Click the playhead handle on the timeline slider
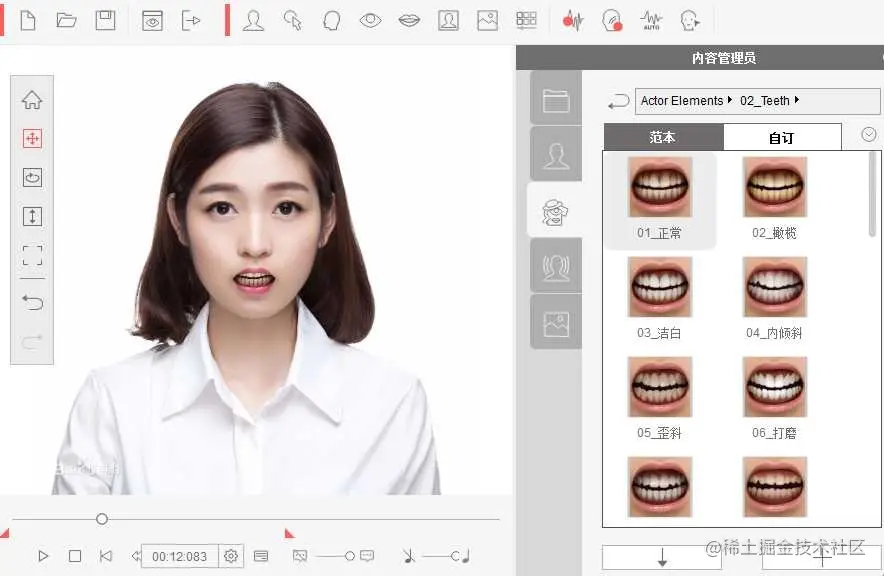 [x=101, y=519]
